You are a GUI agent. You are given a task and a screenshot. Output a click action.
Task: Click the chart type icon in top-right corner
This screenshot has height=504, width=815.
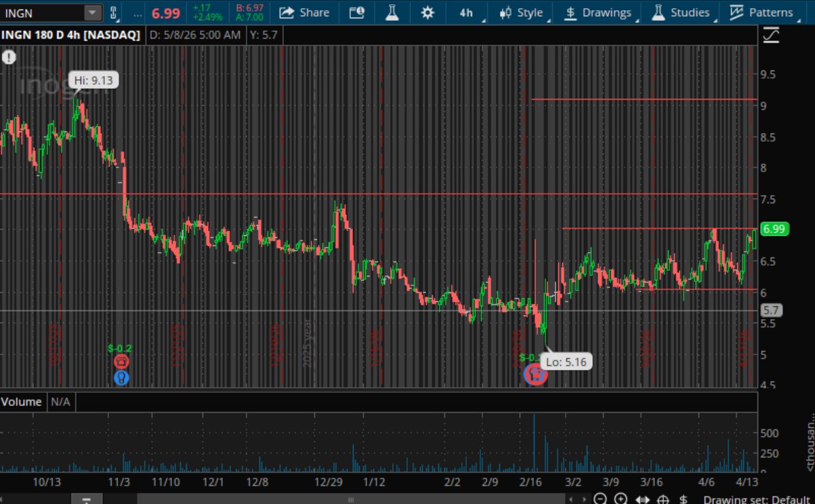(771, 35)
